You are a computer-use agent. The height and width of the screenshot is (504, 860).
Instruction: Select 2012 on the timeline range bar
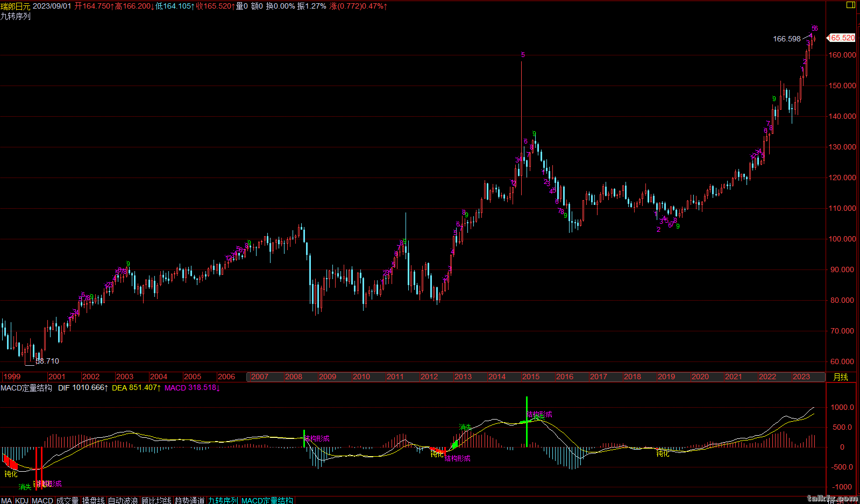click(429, 377)
